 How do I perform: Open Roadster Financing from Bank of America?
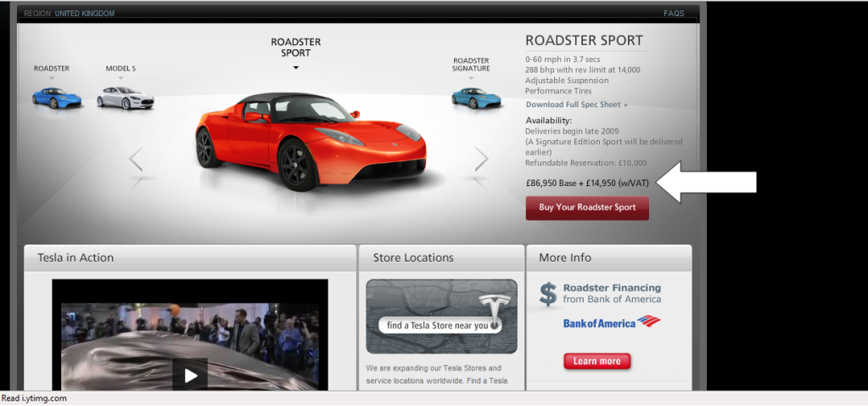[612, 294]
